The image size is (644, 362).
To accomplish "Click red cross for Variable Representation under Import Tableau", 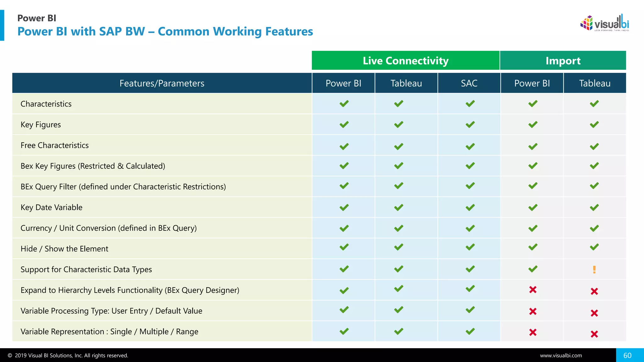I will pyautogui.click(x=594, y=334).
